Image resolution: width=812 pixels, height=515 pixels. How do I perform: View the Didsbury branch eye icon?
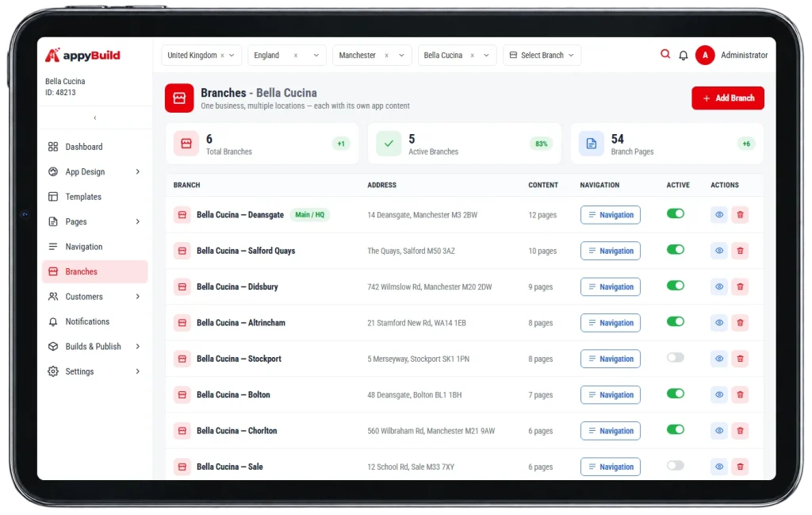click(719, 286)
